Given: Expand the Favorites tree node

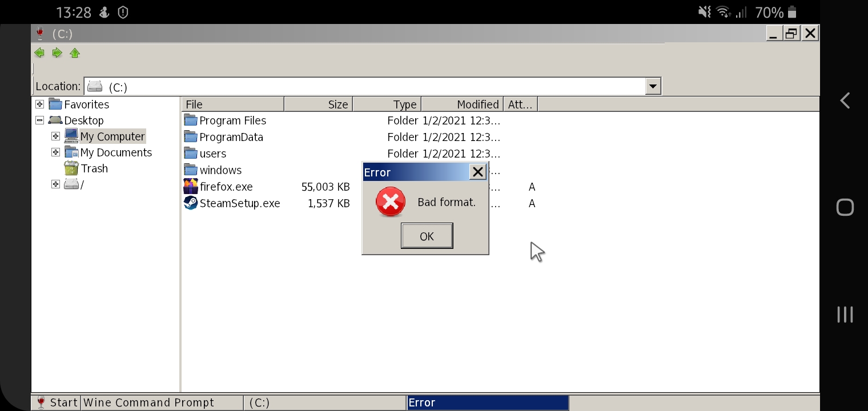Looking at the screenshot, I should click(39, 104).
